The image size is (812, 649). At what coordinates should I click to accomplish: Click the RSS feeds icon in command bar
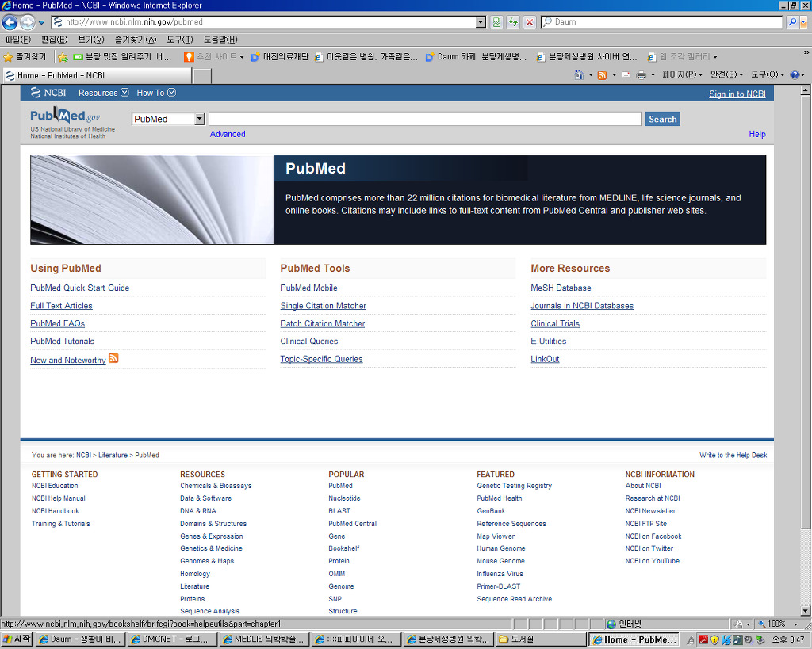point(602,75)
